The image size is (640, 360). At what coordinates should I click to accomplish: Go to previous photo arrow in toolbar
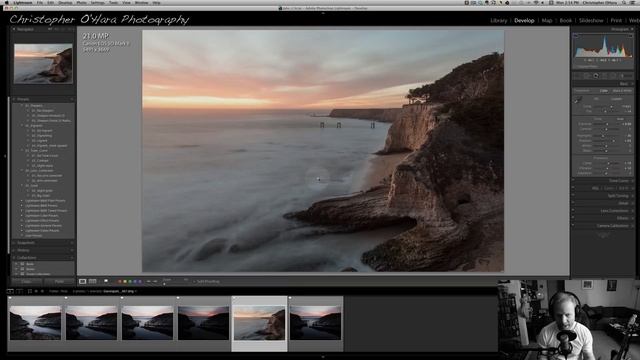point(149,282)
